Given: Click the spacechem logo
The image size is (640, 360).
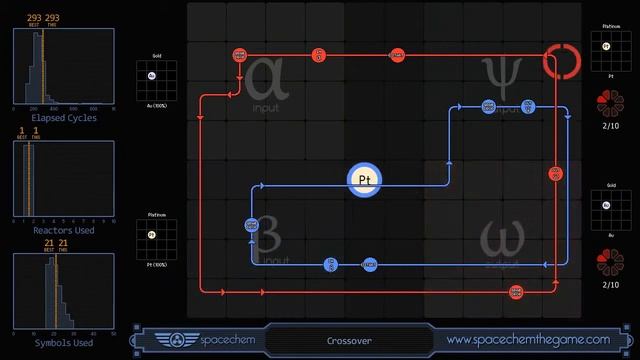Looking at the screenshot, I should click(205, 340).
